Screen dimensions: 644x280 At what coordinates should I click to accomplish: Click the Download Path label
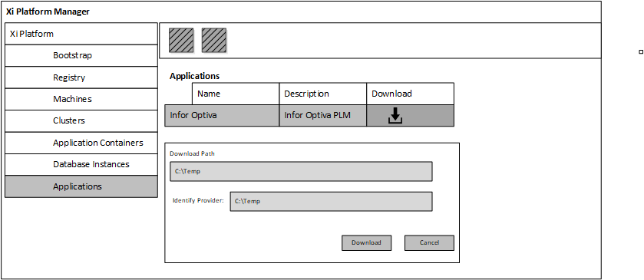tap(192, 153)
